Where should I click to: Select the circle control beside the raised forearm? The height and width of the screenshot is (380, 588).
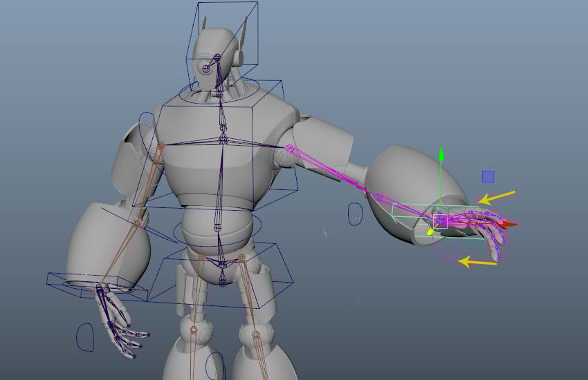pos(355,213)
